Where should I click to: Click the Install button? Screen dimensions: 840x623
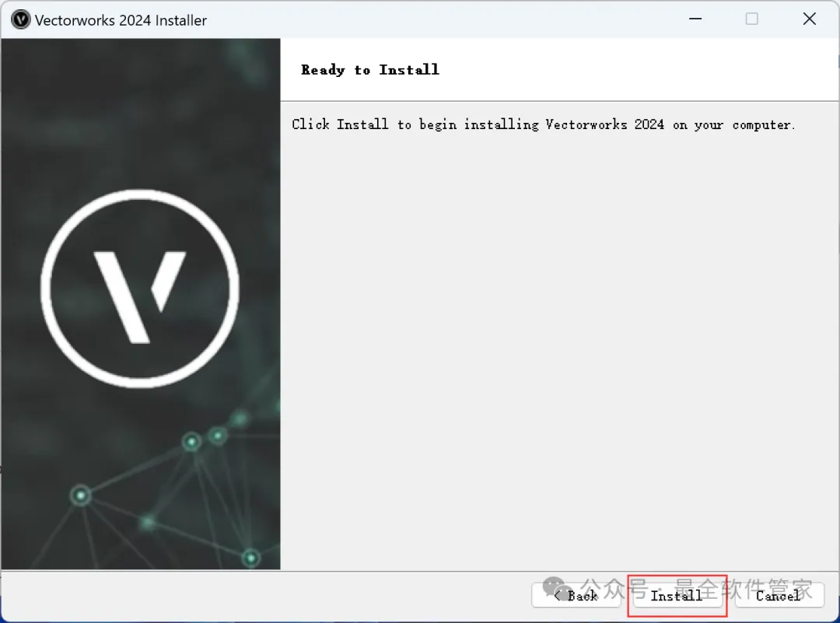(677, 595)
